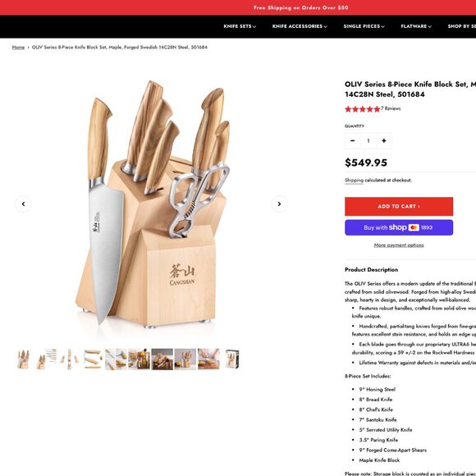Open More payment options link

(399, 245)
